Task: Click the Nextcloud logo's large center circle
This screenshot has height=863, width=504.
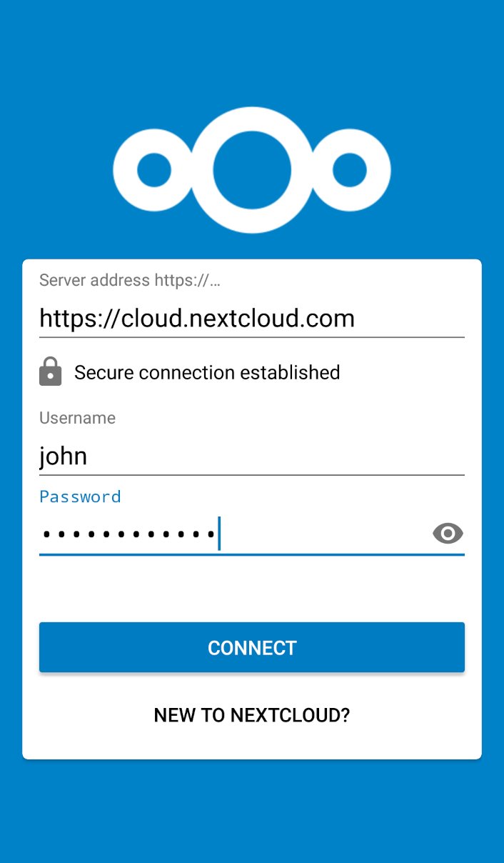Action: pos(252,170)
